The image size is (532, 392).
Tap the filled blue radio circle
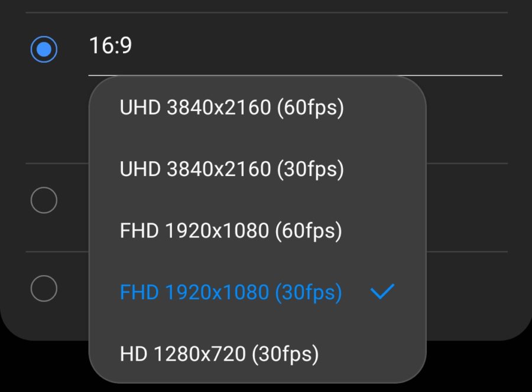point(44,49)
